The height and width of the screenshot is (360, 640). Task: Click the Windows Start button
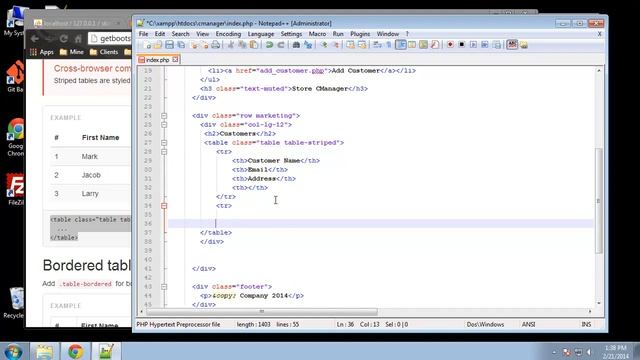[x=13, y=351]
